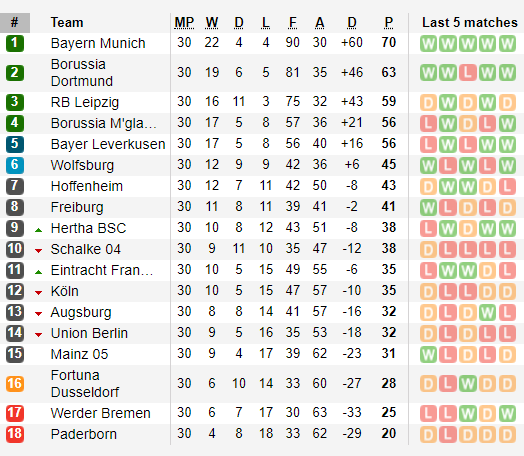Image resolution: width=524 pixels, height=456 pixels.
Task: Click the green up arrow beside Eintracht Frankfurt
Action: coord(38,272)
